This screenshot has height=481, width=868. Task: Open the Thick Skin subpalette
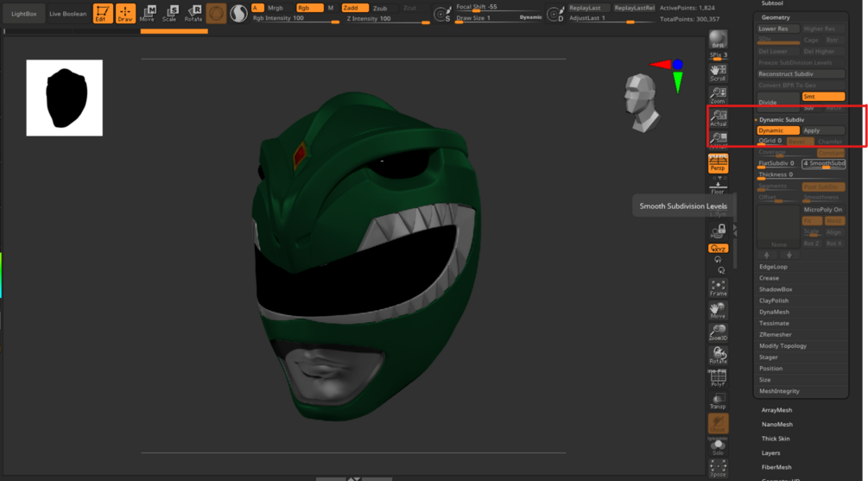[776, 439]
